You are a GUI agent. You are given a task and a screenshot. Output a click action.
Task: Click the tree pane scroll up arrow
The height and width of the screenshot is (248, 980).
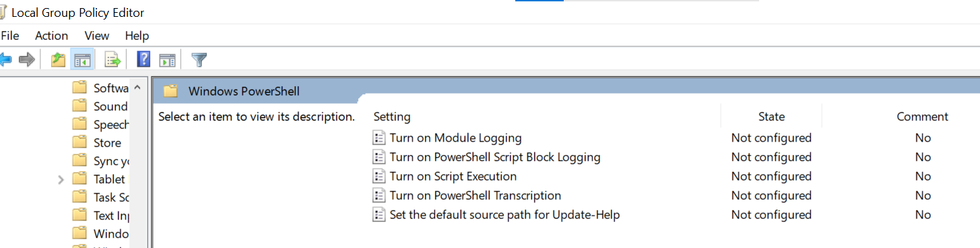point(137,88)
